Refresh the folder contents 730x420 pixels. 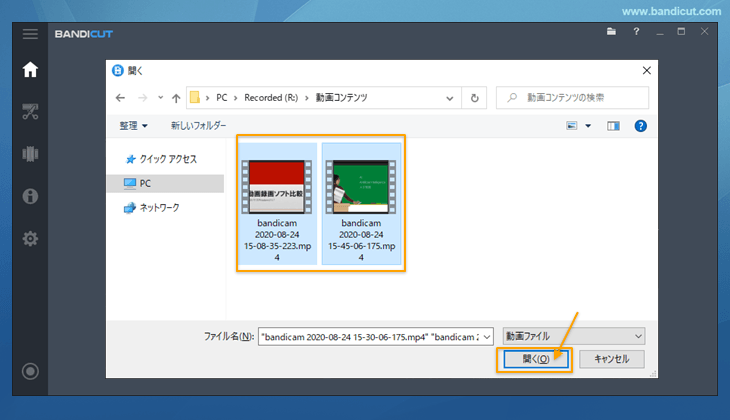(474, 98)
